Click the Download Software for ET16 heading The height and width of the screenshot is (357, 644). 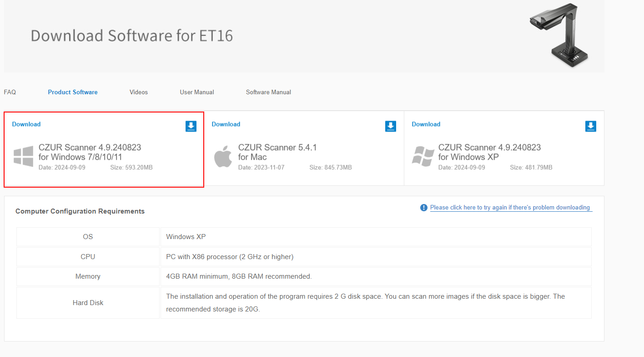(x=132, y=36)
